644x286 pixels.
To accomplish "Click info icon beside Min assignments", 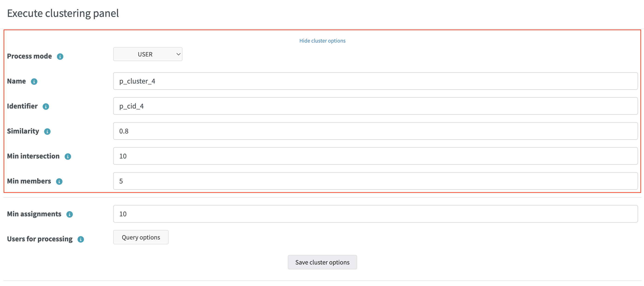I will (70, 214).
